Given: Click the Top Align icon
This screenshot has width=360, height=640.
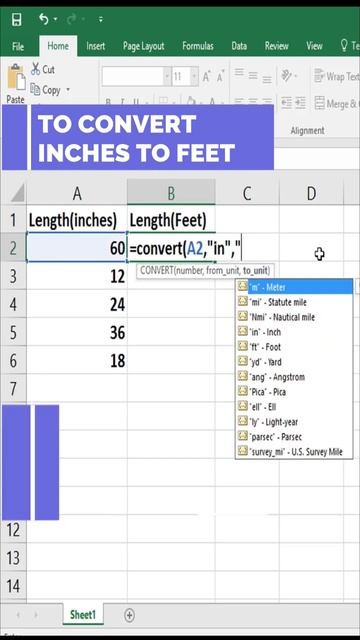Looking at the screenshot, I should pos(239,73).
